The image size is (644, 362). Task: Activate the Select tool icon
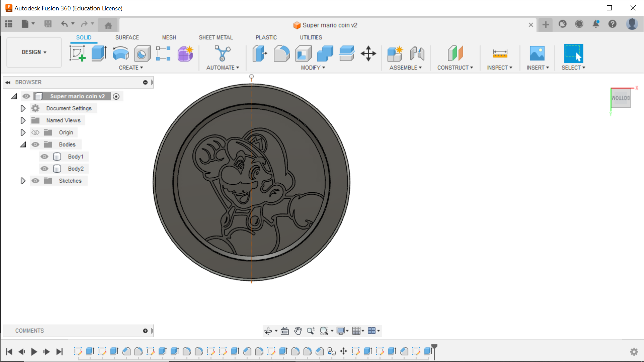[x=574, y=54]
